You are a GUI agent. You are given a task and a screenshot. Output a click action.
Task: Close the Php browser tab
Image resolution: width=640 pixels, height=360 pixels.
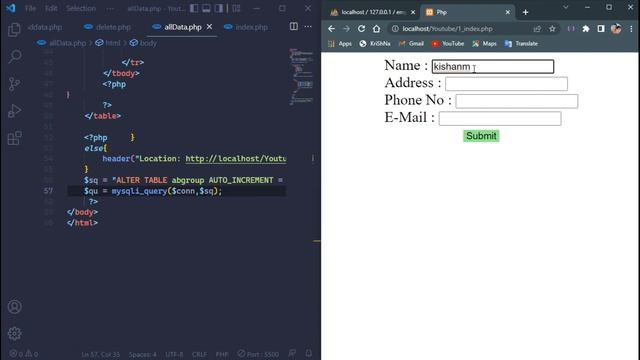[x=508, y=12]
